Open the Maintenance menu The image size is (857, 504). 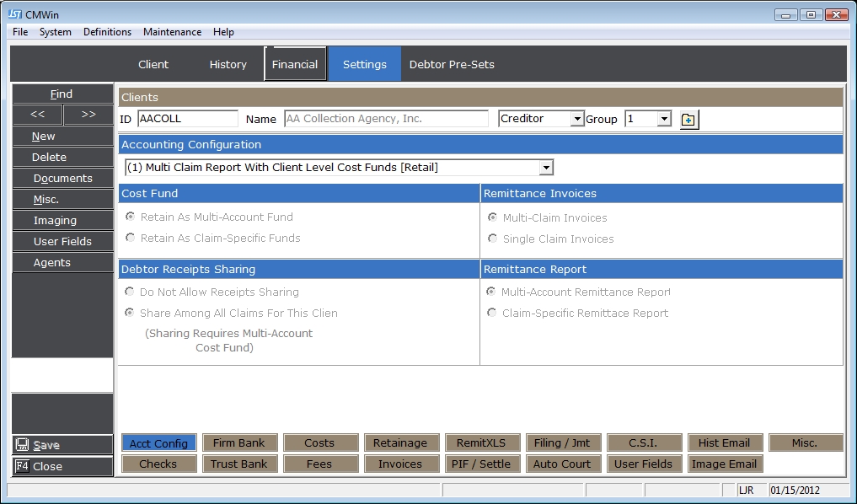[x=172, y=32]
